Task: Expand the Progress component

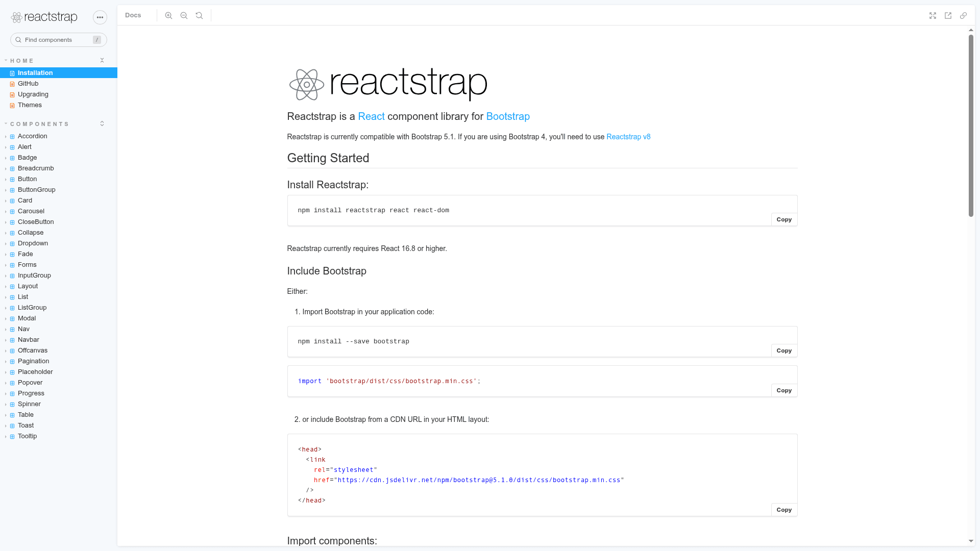Action: pyautogui.click(x=59, y=393)
